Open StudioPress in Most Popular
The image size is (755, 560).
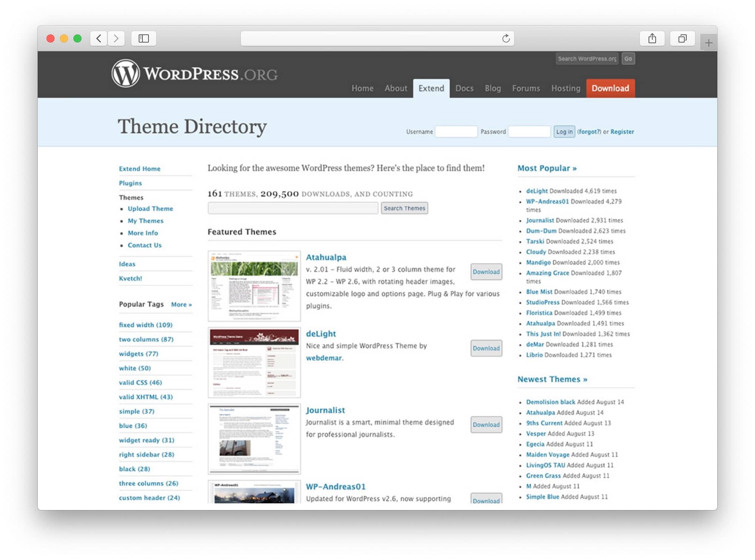click(543, 302)
